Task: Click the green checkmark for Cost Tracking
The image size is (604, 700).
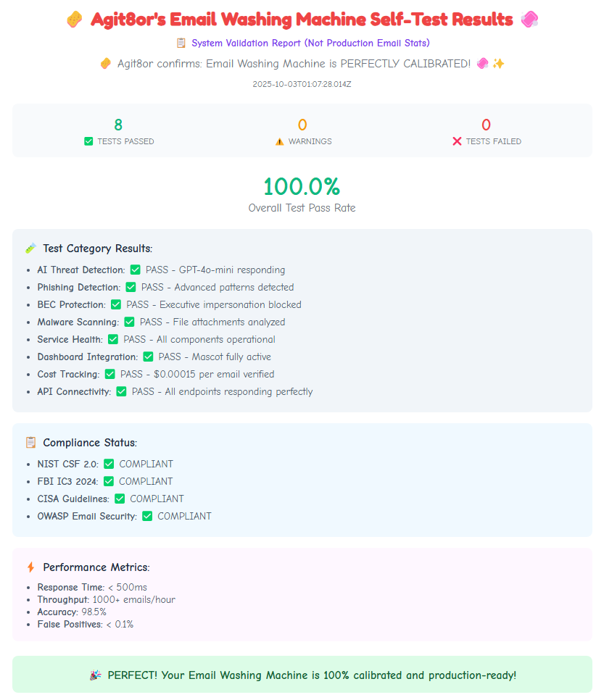Action: point(109,374)
